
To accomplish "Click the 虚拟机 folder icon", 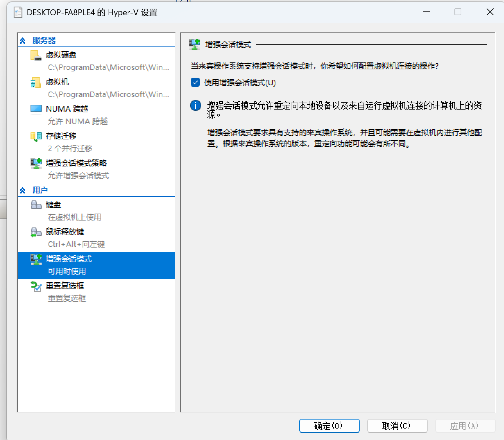I will pyautogui.click(x=36, y=82).
